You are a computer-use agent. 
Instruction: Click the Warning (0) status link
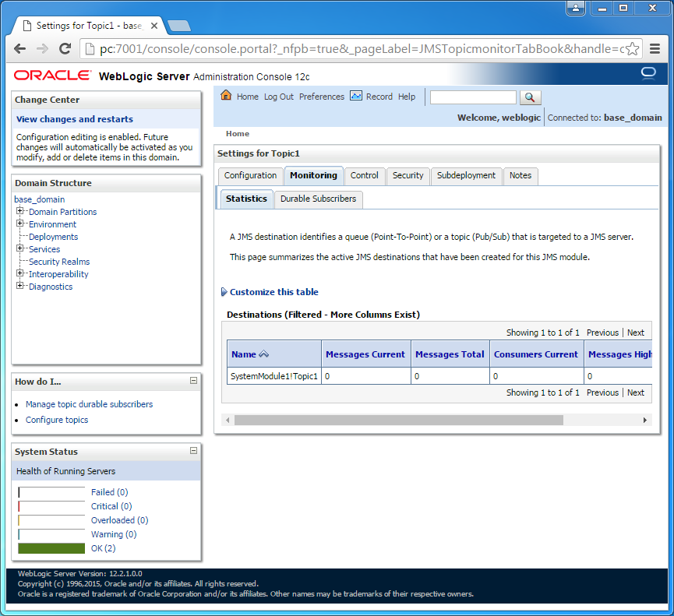pos(114,534)
